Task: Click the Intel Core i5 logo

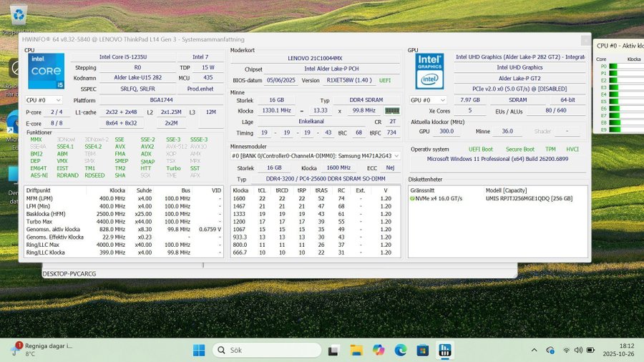Action: point(46,72)
